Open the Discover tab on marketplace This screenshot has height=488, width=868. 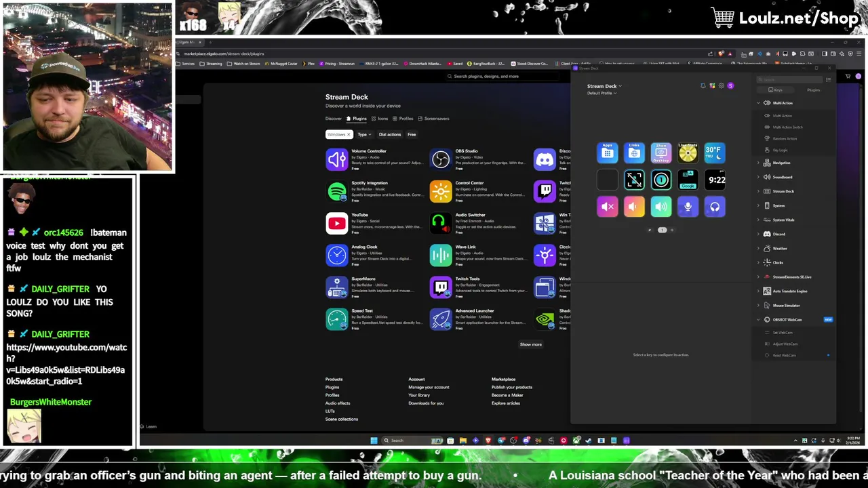(334, 119)
